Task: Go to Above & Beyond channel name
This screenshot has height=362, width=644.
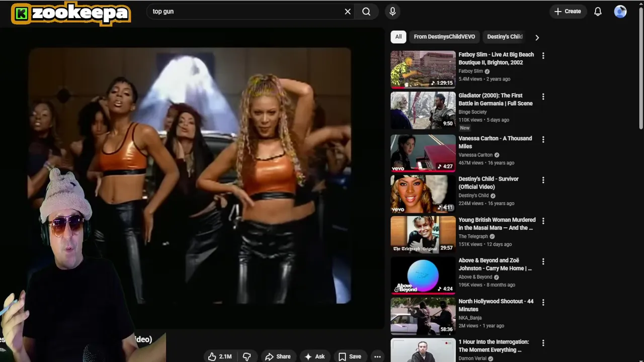Action: [x=475, y=277]
